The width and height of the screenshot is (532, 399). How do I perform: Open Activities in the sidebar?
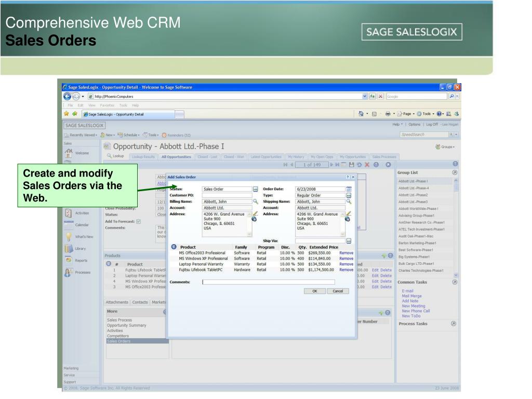pos(77,213)
